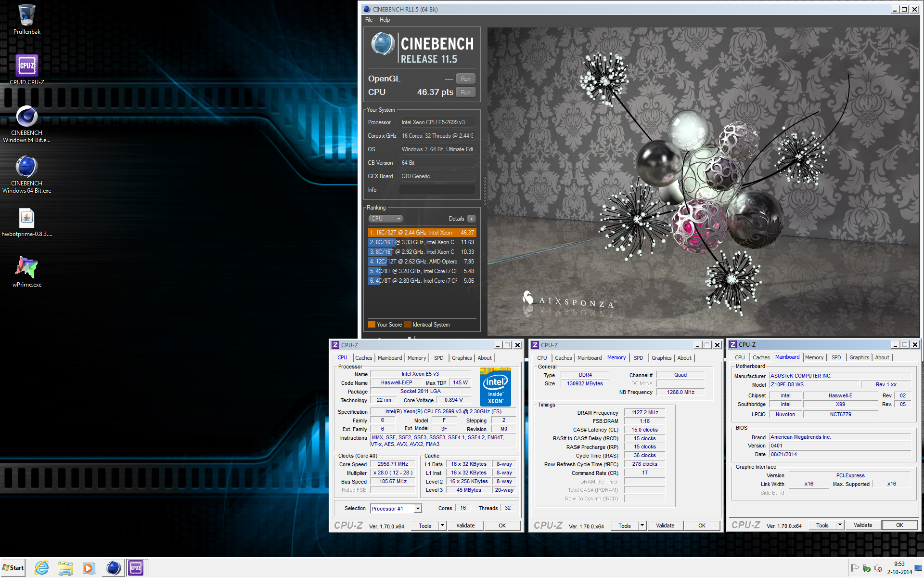Click Tools button in the CPU window
924x578 pixels.
424,526
